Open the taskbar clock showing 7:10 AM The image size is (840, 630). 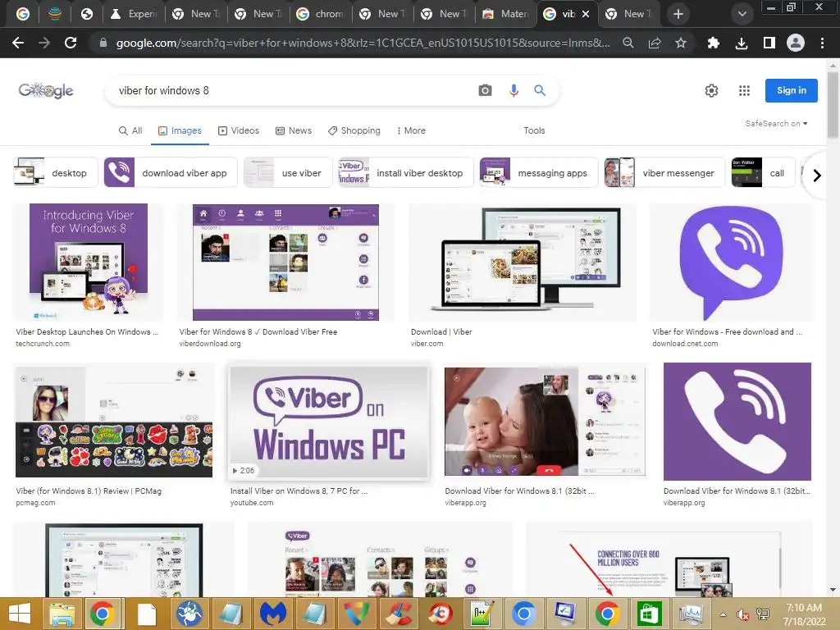click(804, 614)
